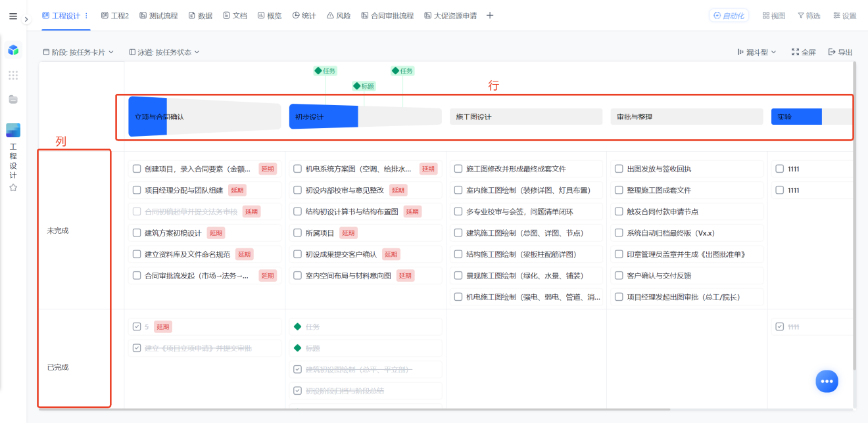Image resolution: width=868 pixels, height=423 pixels.
Task: Select the 工程设计 project thumbnail
Action: (13, 130)
